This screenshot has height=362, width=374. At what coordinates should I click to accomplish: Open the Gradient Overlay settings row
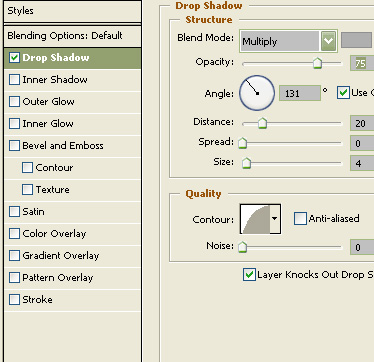[x=73, y=256]
